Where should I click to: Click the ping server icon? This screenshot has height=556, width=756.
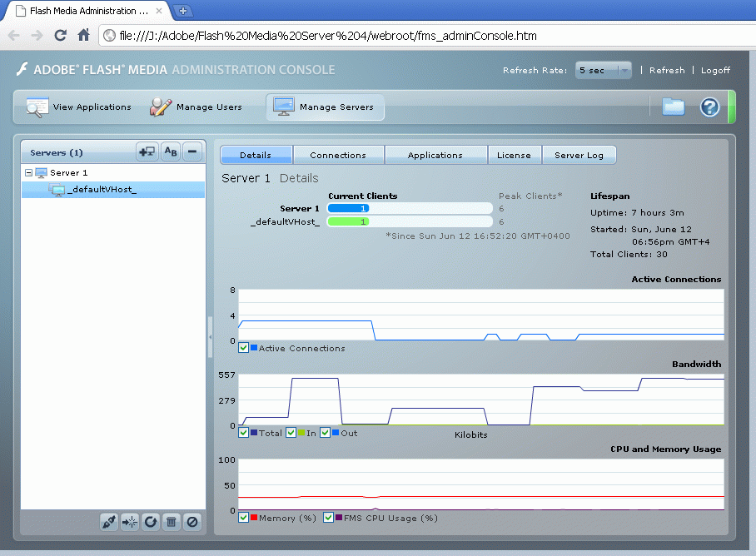click(x=130, y=522)
